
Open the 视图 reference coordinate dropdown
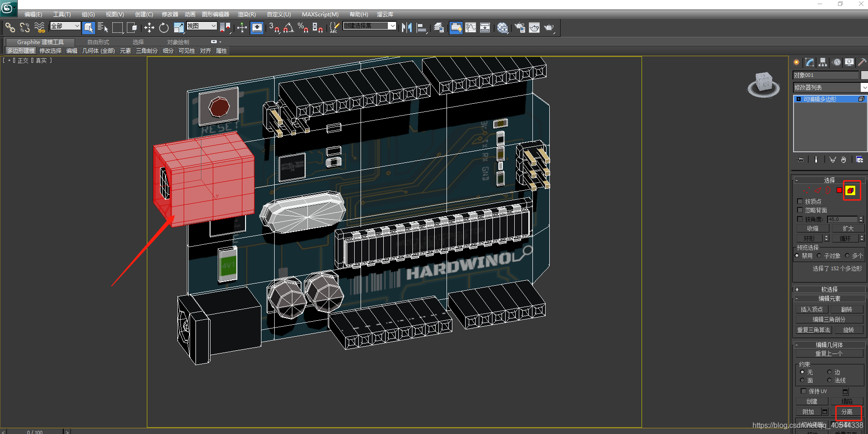pyautogui.click(x=201, y=26)
